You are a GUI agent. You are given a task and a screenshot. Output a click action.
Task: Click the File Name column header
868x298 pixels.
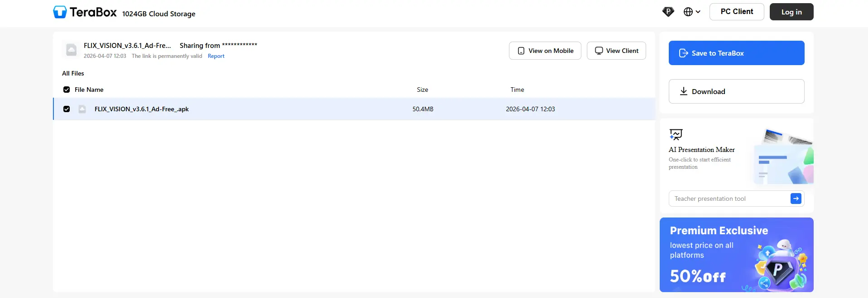tap(89, 90)
